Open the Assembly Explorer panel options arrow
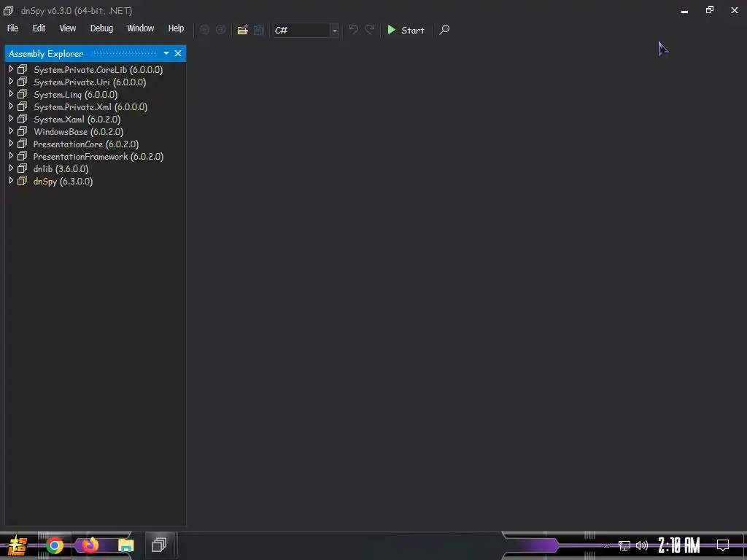Image resolution: width=747 pixels, height=560 pixels. 166,53
